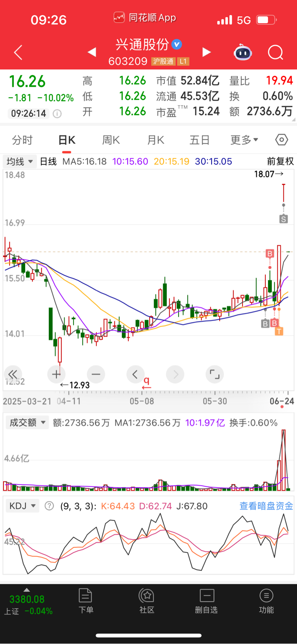Jump chart to earliest with double-left arrows

[13, 374]
